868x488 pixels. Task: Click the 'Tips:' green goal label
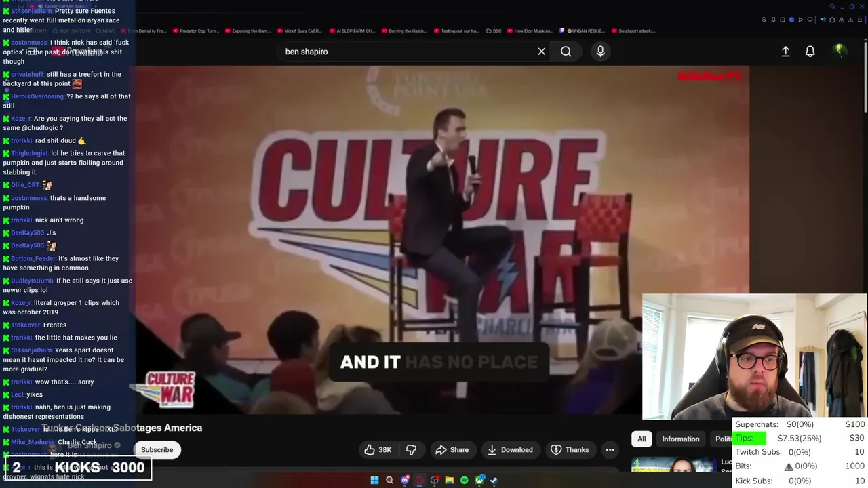(x=745, y=438)
